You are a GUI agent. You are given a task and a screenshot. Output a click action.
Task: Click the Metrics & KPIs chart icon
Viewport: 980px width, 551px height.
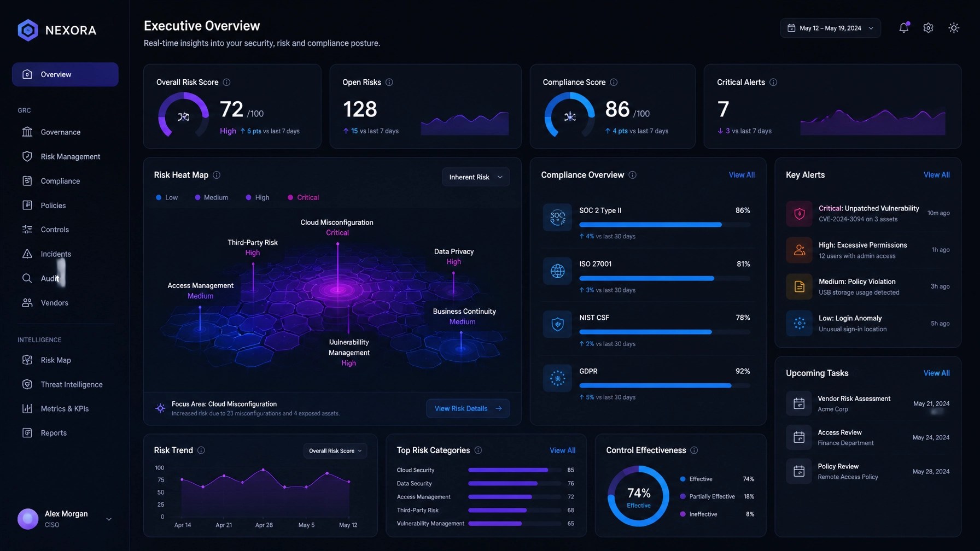(27, 409)
